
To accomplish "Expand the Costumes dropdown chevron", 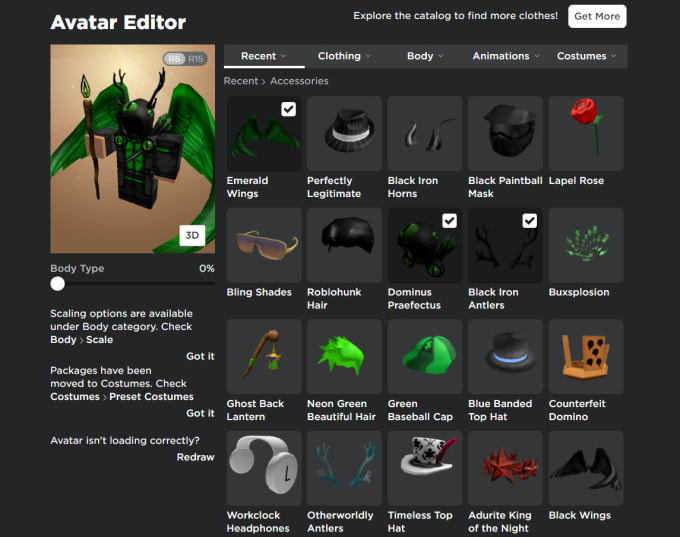I will click(x=614, y=56).
